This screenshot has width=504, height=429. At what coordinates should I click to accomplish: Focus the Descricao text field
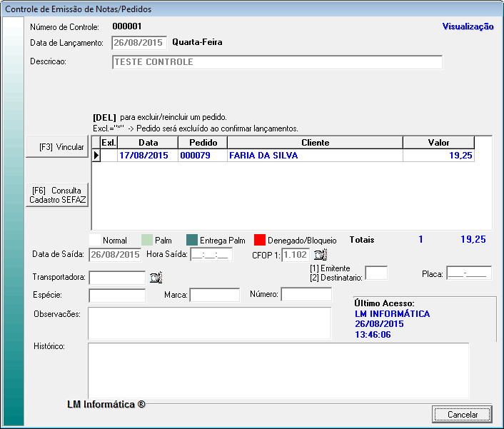(x=277, y=62)
